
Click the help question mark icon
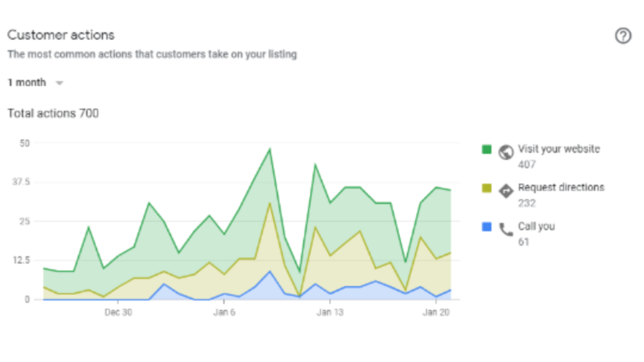click(x=623, y=36)
